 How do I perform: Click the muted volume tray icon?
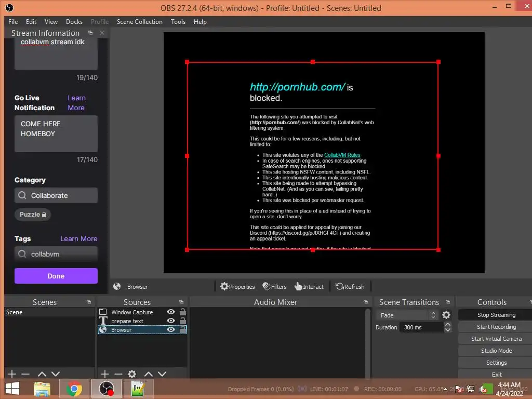pos(483,389)
